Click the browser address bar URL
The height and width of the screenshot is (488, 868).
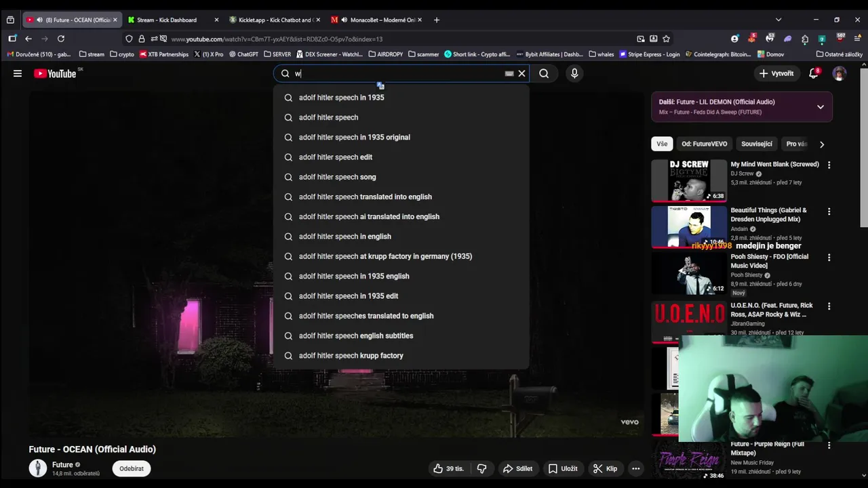(x=277, y=39)
